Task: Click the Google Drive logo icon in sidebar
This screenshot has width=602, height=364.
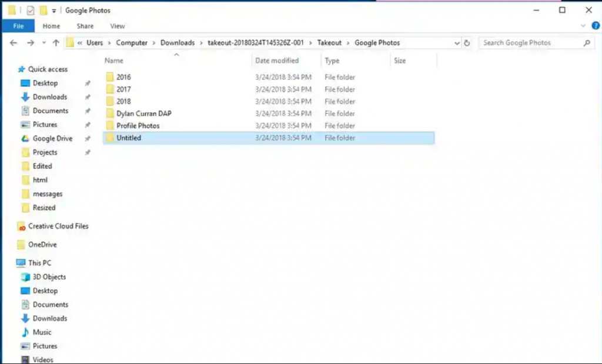Action: (x=25, y=139)
